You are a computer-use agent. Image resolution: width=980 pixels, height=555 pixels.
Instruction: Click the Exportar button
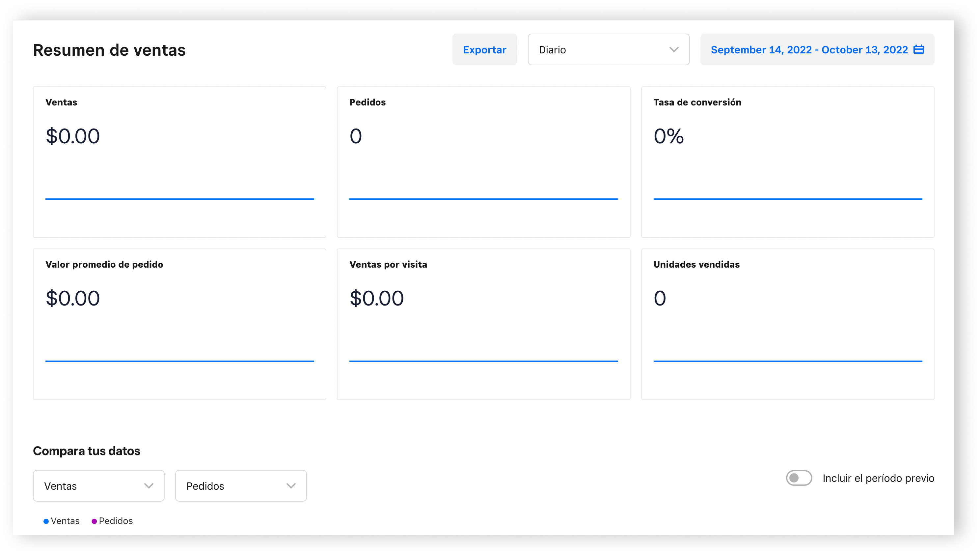[484, 49]
